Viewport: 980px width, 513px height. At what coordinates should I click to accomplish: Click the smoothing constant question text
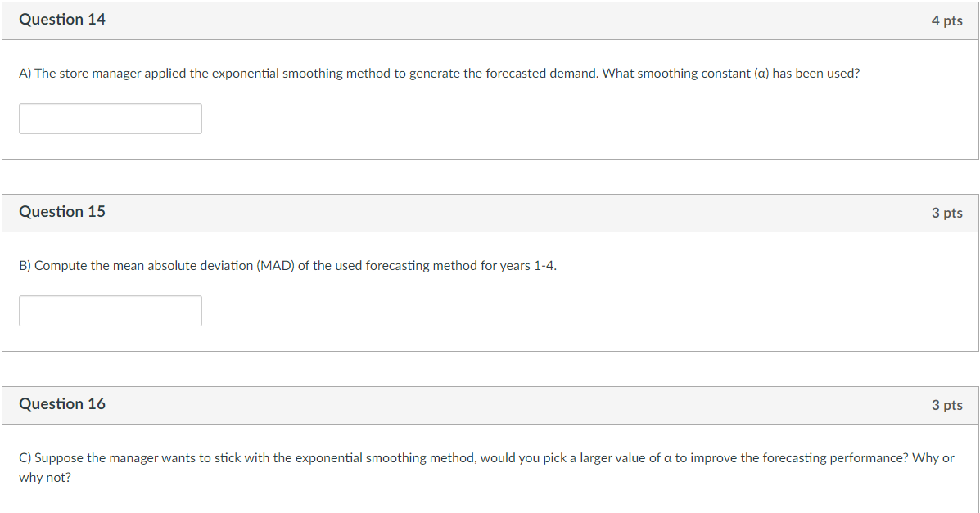pyautogui.click(x=439, y=73)
